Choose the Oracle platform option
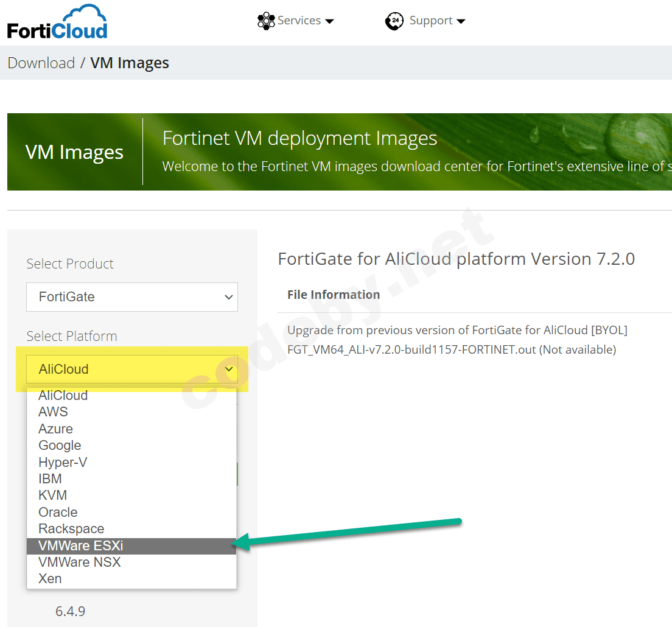672x627 pixels. tap(58, 512)
